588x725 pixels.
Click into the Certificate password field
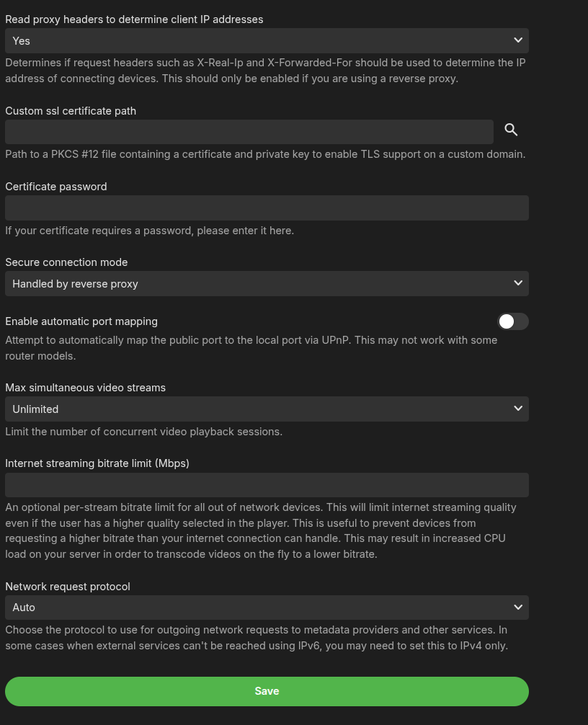267,208
